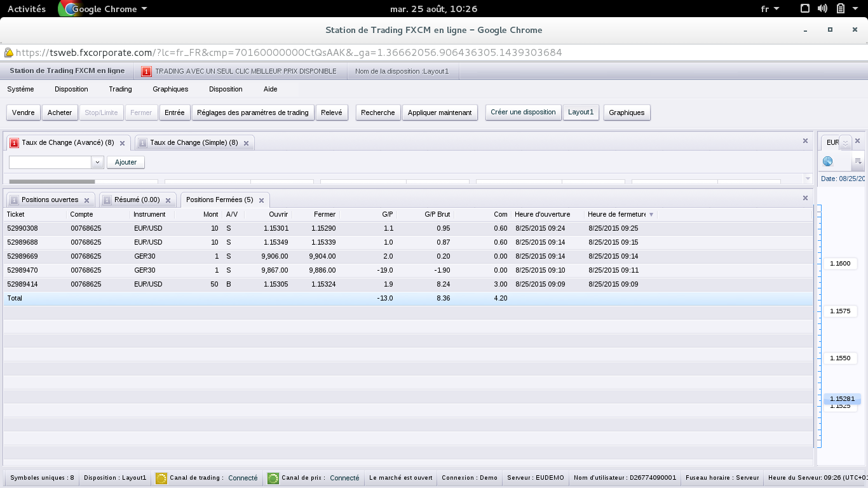The image size is (868, 488).
Task: Click the lock icon in the address bar
Action: point(8,53)
